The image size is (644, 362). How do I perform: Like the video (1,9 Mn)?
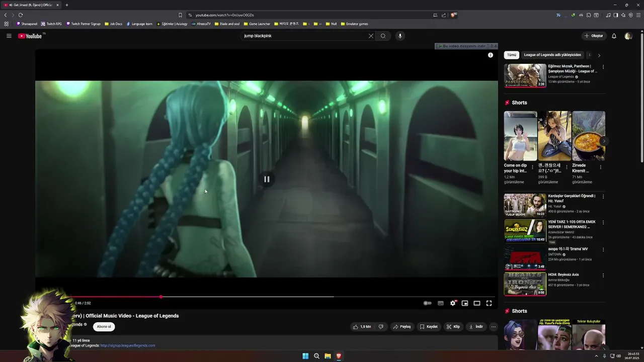(x=362, y=327)
